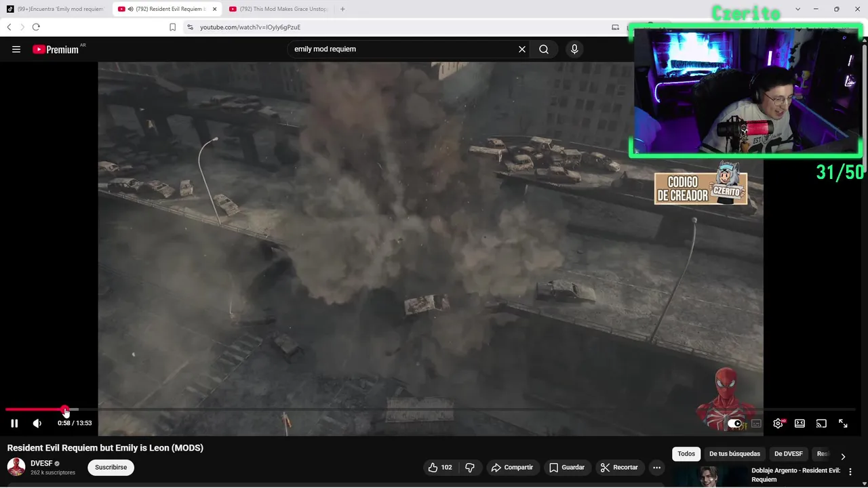Cast video to a device
Screen dimensions: 868x488
(821, 423)
